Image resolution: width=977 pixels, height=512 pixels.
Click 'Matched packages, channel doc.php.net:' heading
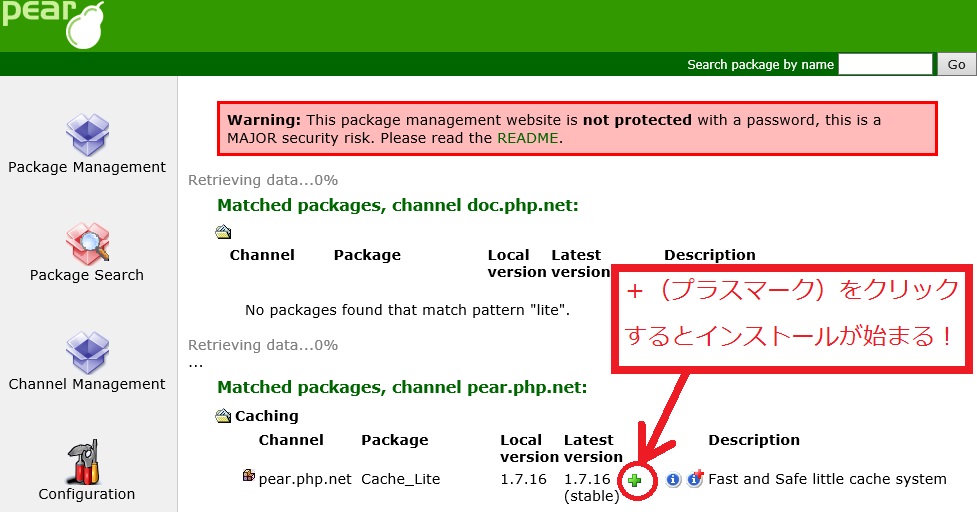point(398,205)
